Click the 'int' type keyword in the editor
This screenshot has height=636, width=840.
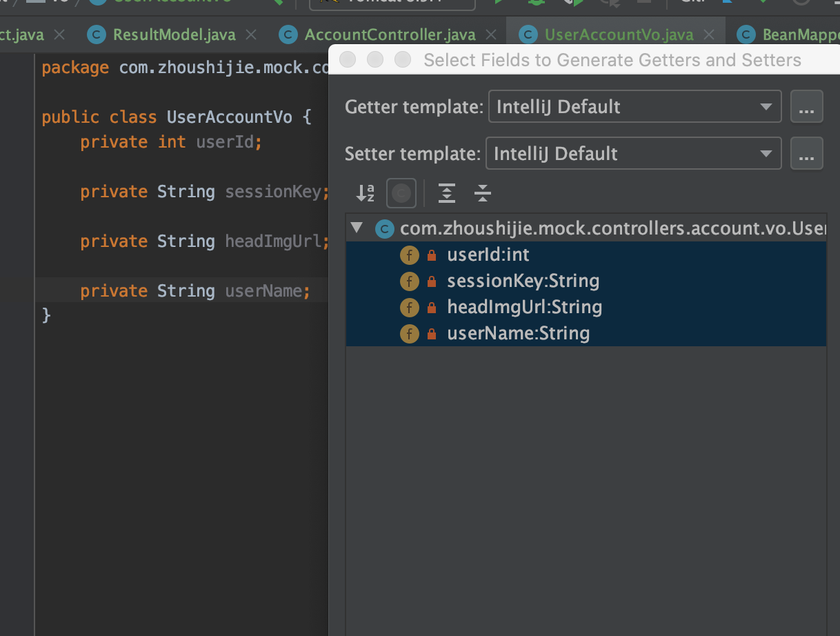tap(172, 142)
